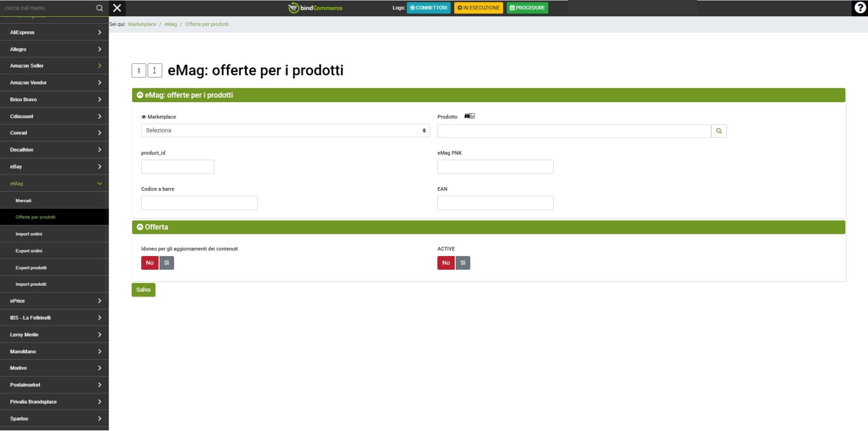The width and height of the screenshot is (868, 431).
Task: Open the Marketplace Seleziona dropdown
Action: tap(285, 131)
